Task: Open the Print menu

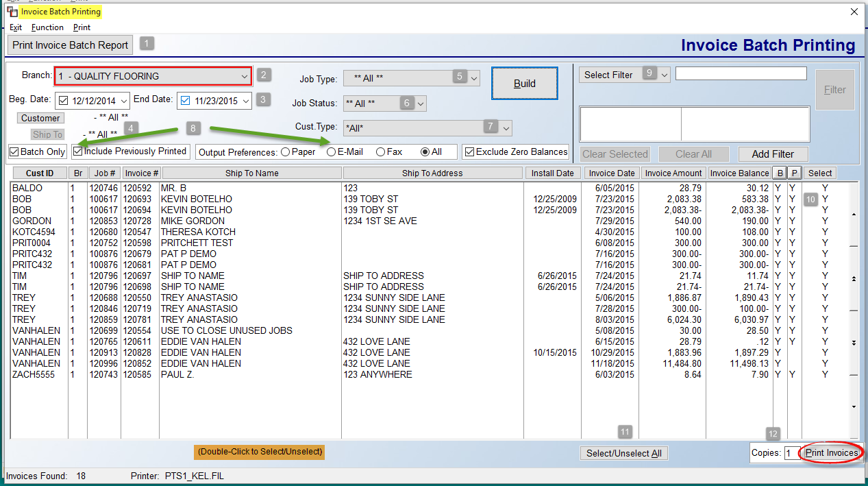Action: 81,27
